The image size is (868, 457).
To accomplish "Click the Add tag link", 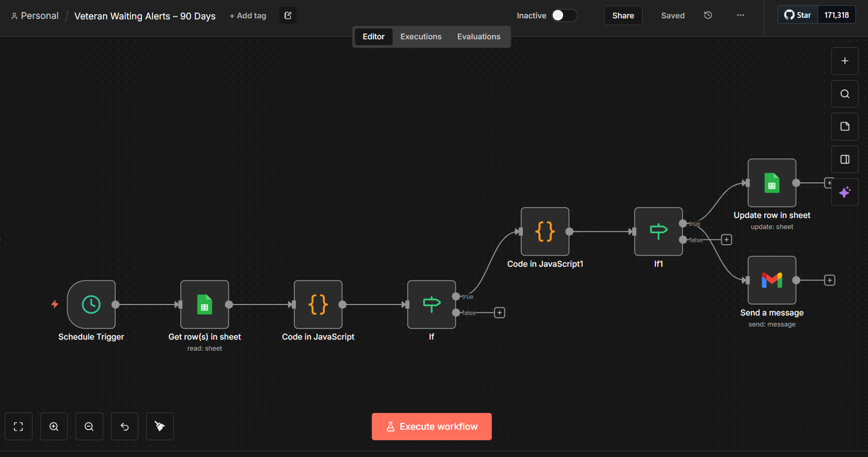I will [x=248, y=16].
